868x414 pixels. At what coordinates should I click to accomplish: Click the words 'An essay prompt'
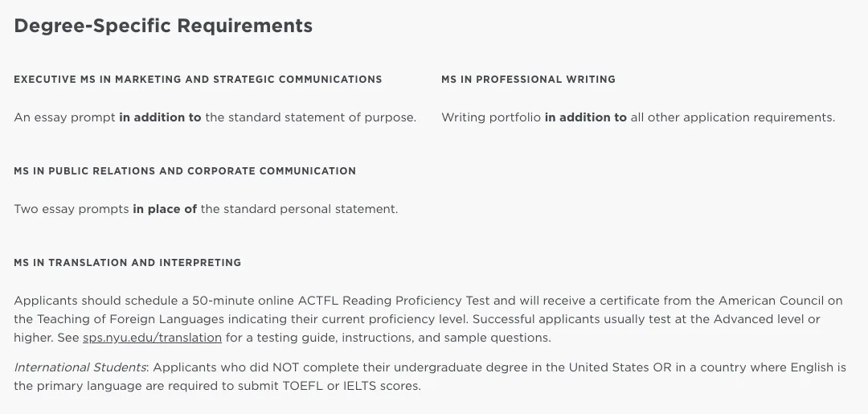tap(64, 117)
